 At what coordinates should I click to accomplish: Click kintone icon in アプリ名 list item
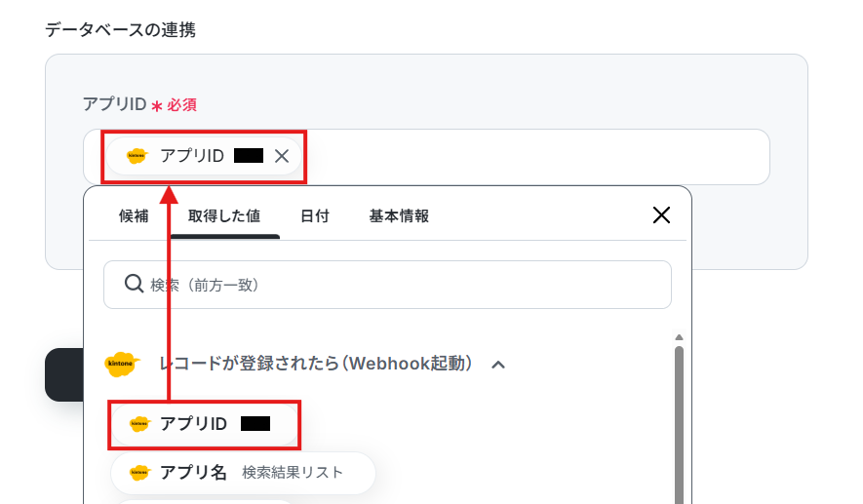[139, 472]
